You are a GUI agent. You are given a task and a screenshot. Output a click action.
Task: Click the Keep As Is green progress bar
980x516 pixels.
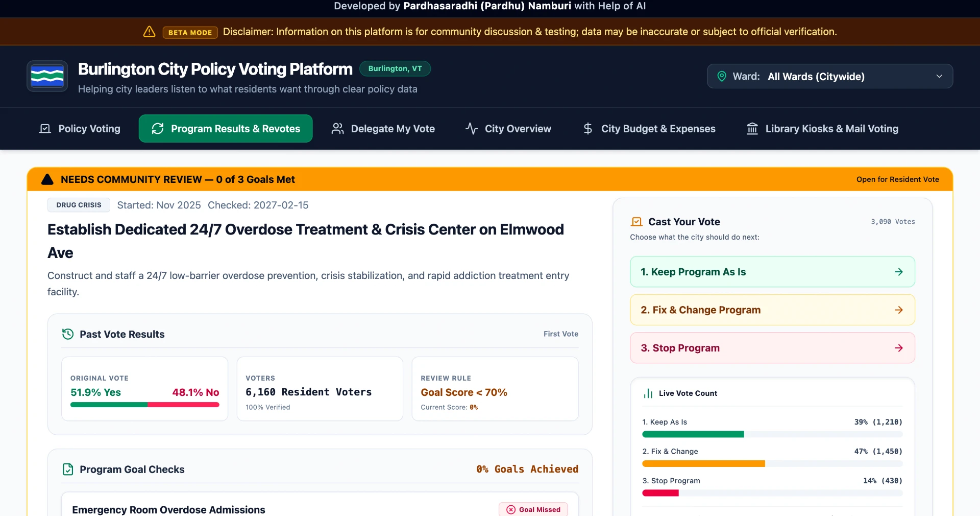pyautogui.click(x=693, y=434)
